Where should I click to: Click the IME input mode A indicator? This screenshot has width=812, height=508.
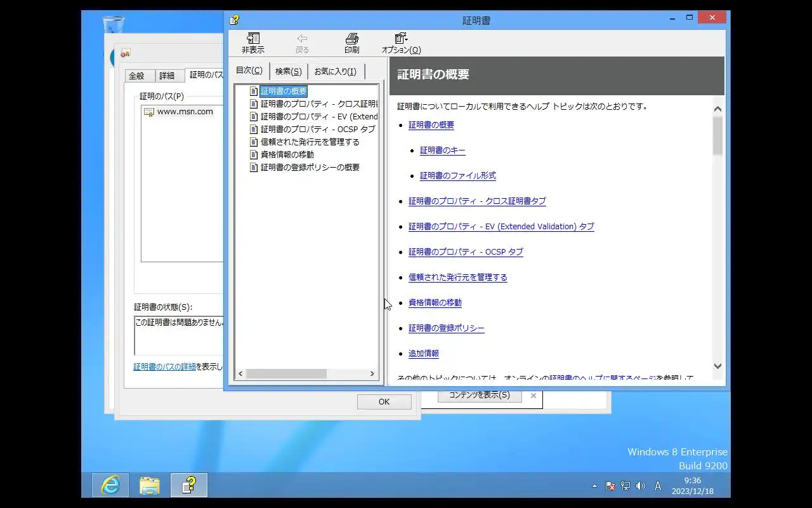pyautogui.click(x=658, y=486)
